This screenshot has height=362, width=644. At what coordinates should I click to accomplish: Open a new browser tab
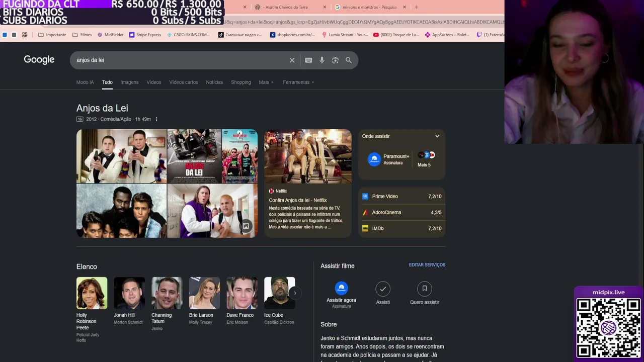tap(416, 7)
